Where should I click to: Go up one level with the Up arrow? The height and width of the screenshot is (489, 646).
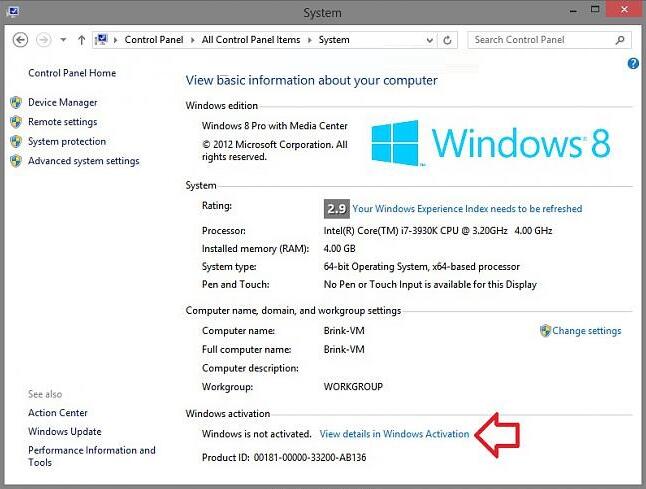point(82,40)
